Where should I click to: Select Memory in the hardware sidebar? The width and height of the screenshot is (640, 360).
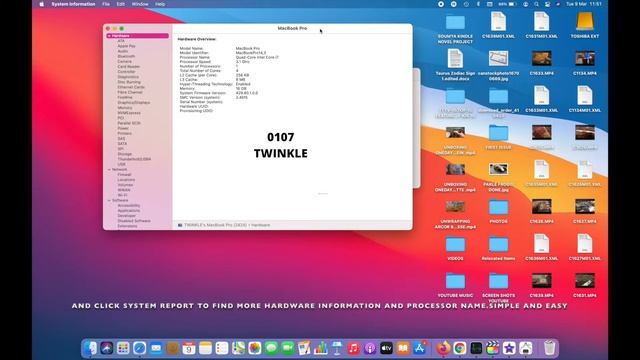tap(125, 108)
